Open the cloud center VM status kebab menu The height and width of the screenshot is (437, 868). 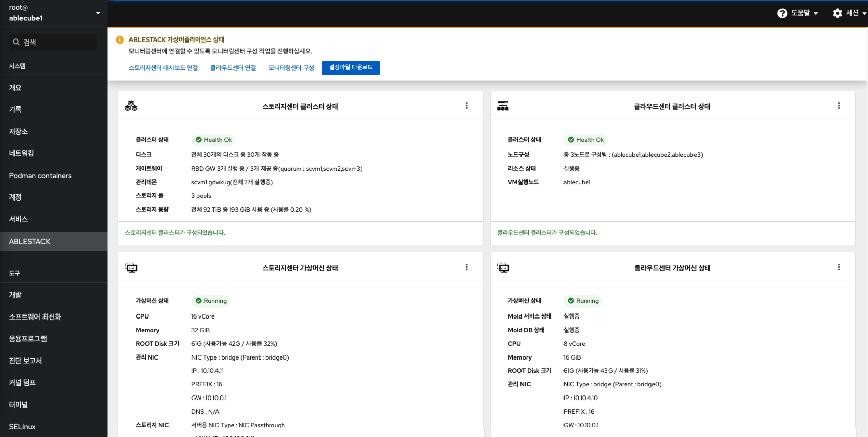pyautogui.click(x=839, y=267)
